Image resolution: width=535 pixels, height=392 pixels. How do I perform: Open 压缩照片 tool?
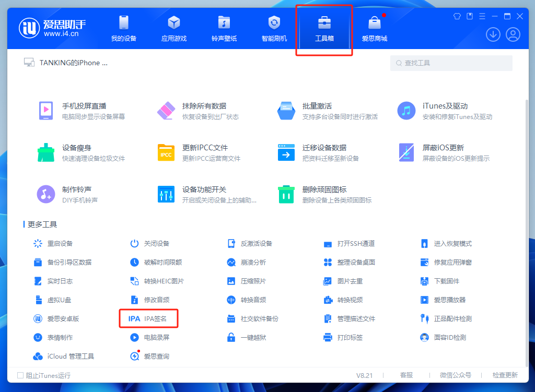pyautogui.click(x=247, y=281)
